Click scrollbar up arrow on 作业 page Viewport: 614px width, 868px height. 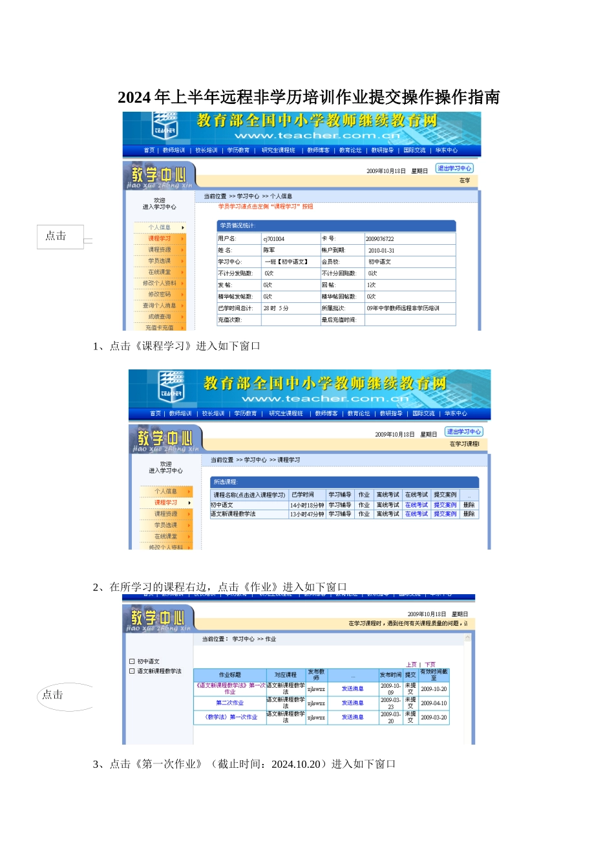click(469, 637)
